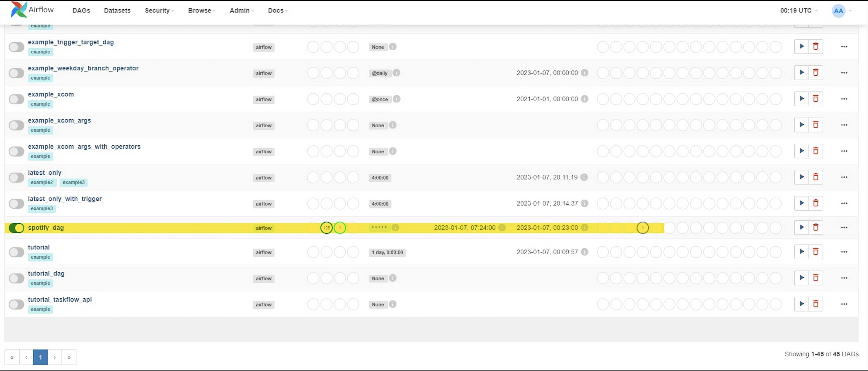
Task: Enable the tutorial DAG toggle
Action: [16, 252]
